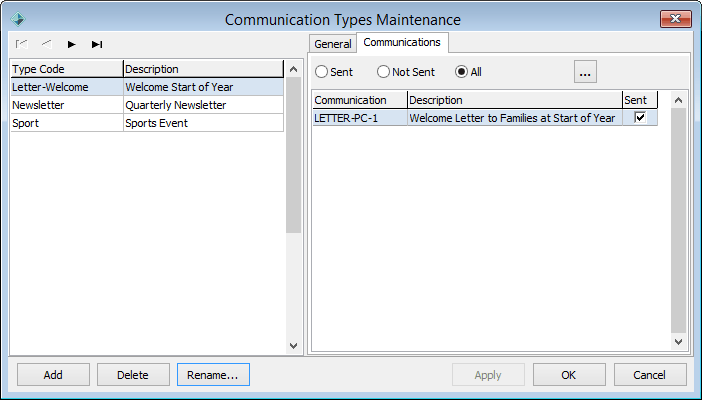Select the Newsletter type code row
The height and width of the screenshot is (400, 702).
65,105
